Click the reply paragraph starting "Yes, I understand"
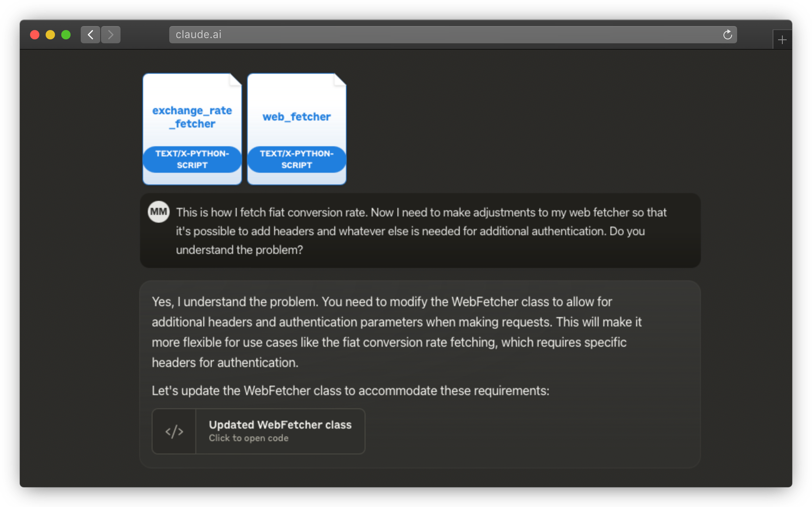Viewport: 812px width, 507px height. pyautogui.click(x=397, y=332)
